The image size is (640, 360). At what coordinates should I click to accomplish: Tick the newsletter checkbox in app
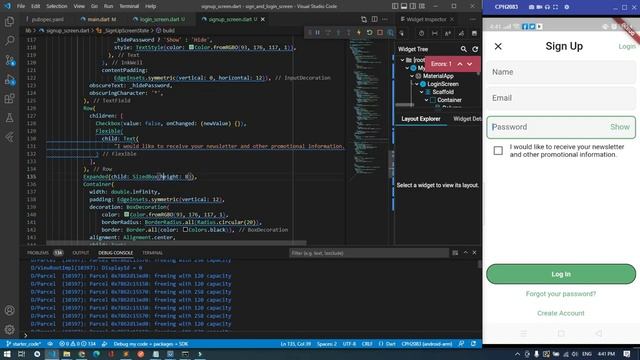click(x=498, y=151)
